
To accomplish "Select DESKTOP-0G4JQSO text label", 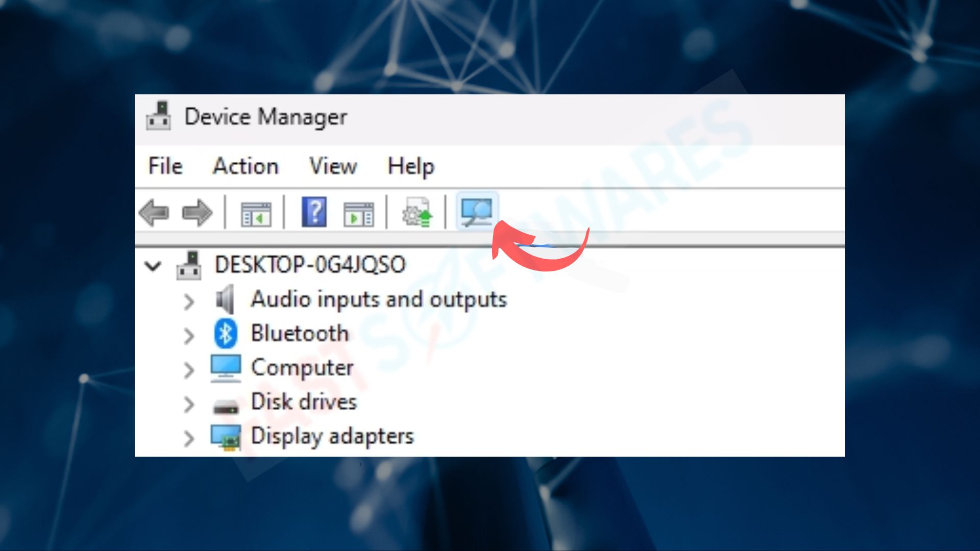I will 310,264.
